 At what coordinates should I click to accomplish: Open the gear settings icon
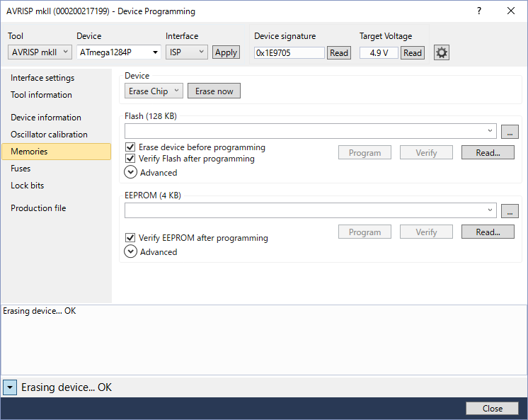coord(441,52)
